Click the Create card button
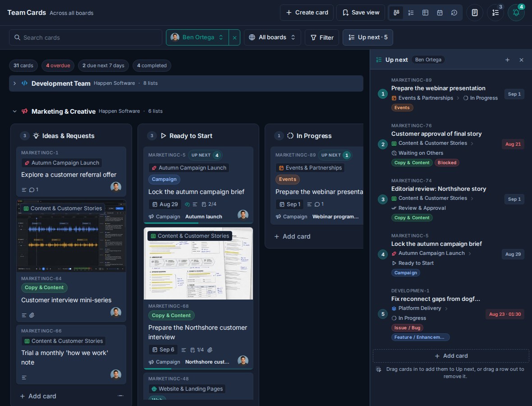The image size is (532, 406). [x=307, y=13]
